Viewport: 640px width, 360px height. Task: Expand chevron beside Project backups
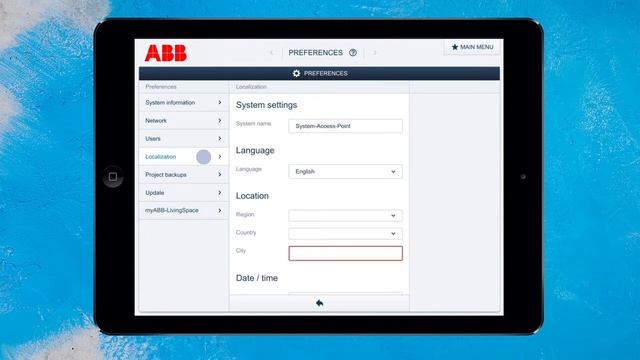click(220, 174)
